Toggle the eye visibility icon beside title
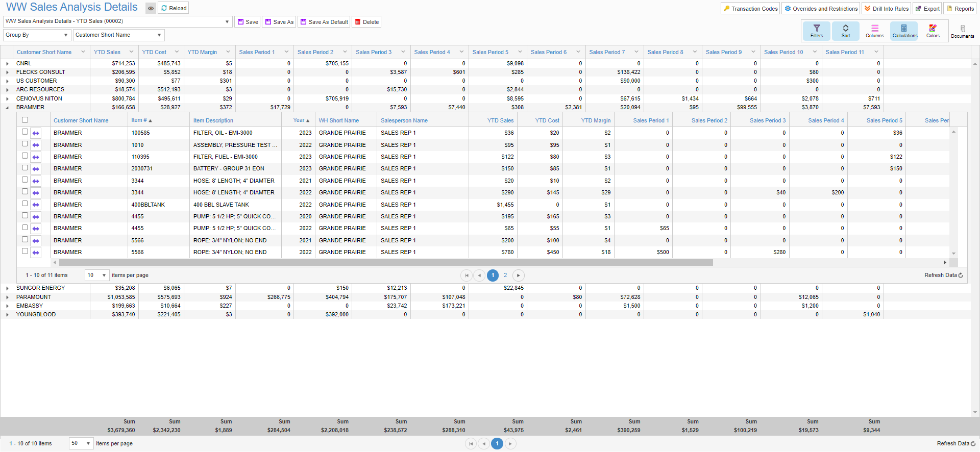 (x=151, y=8)
